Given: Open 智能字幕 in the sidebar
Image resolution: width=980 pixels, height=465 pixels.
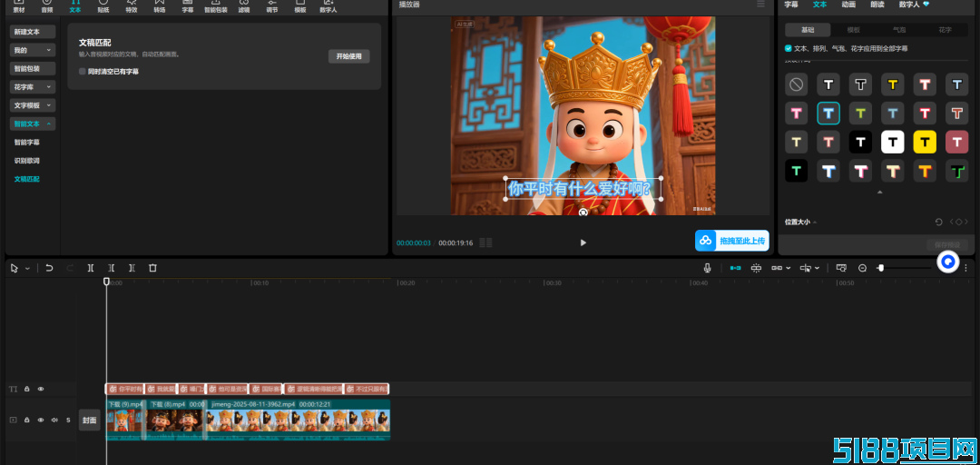Looking at the screenshot, I should [27, 142].
